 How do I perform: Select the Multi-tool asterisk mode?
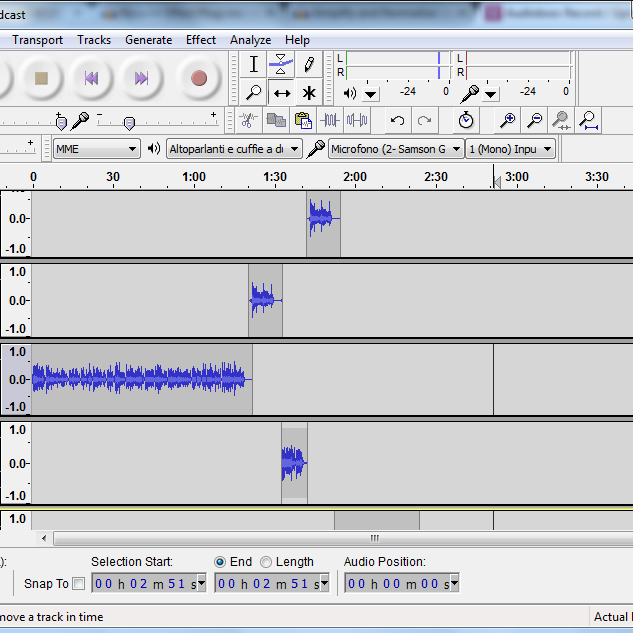point(309,92)
